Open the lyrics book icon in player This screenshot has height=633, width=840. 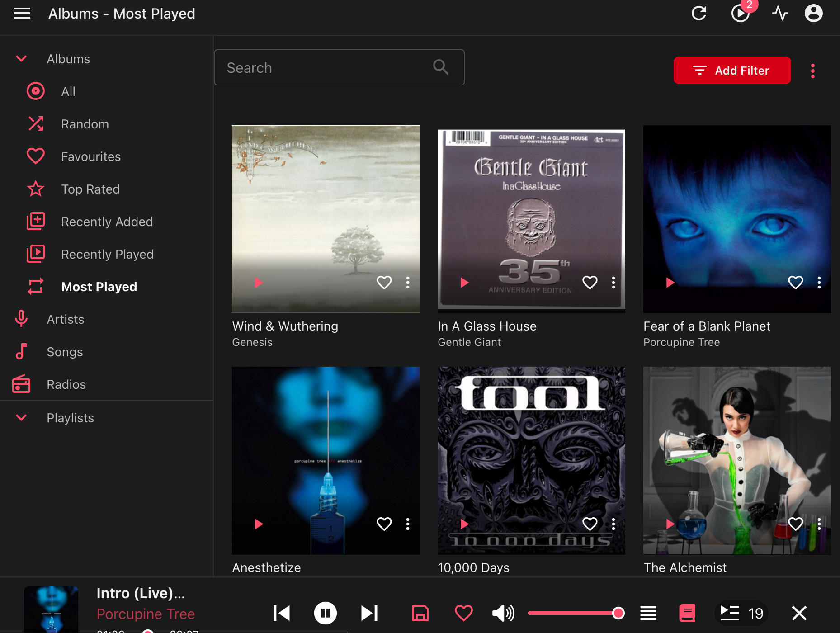point(687,613)
